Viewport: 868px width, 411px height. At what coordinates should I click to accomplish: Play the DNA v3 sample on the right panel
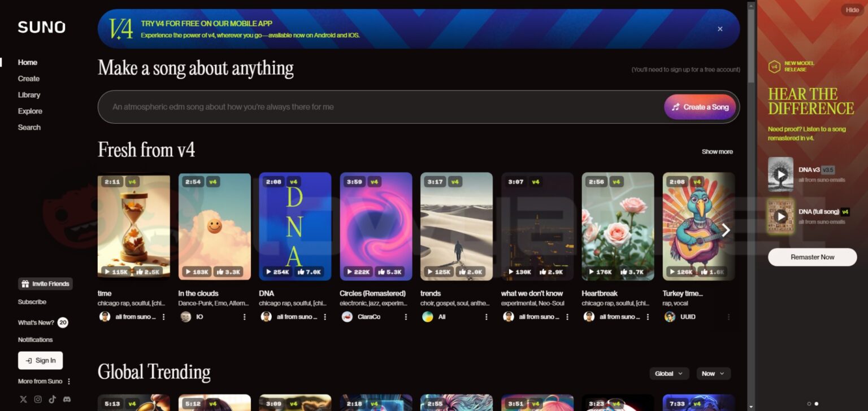781,175
